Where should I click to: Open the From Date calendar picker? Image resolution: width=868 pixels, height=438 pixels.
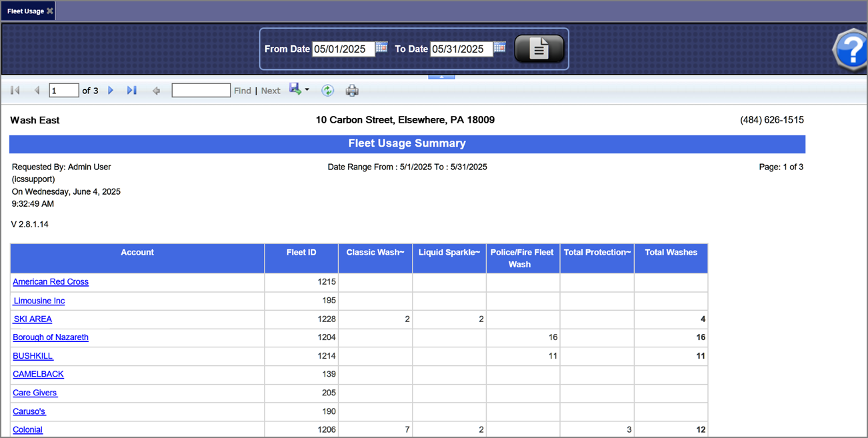(x=381, y=47)
